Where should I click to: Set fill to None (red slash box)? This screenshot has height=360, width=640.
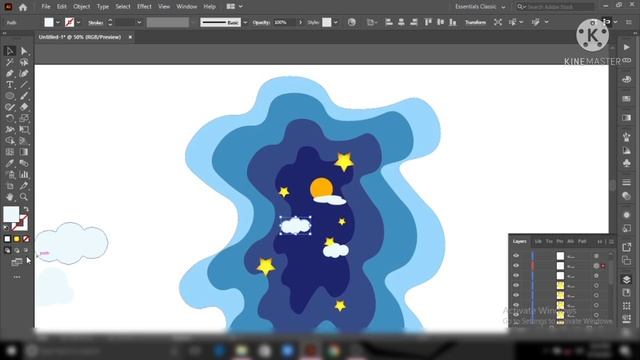[26, 239]
